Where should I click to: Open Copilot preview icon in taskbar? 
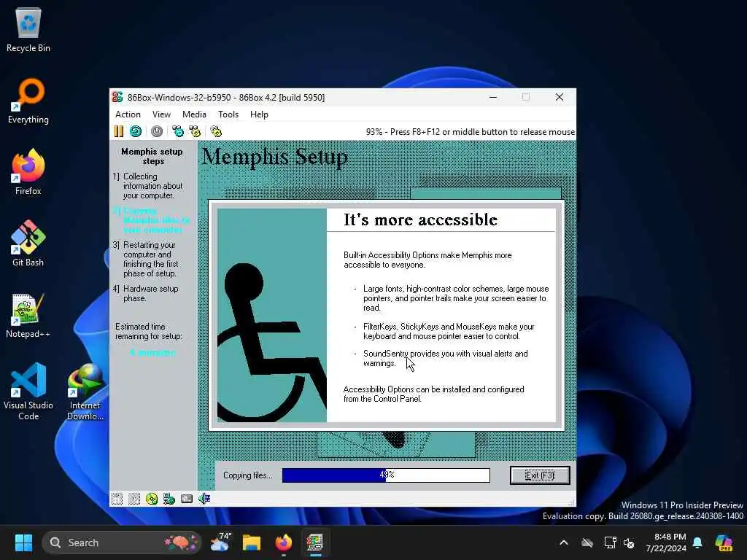pos(724,542)
